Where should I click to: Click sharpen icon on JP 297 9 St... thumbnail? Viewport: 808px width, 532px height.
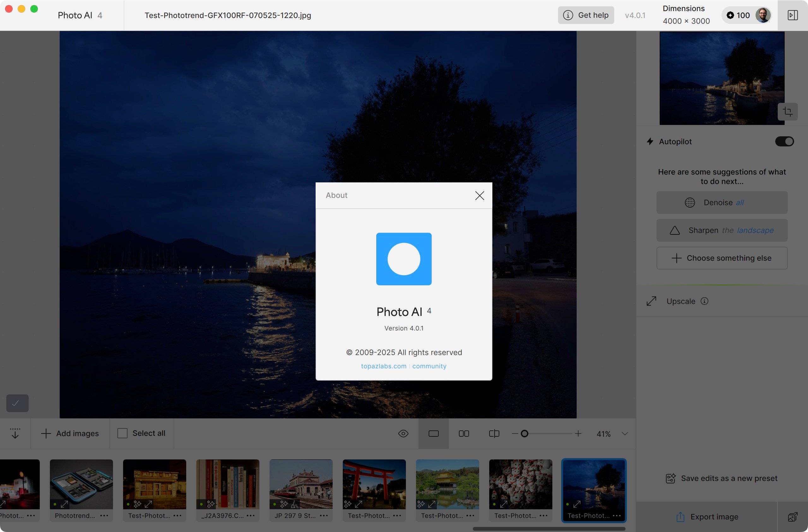[295, 504]
